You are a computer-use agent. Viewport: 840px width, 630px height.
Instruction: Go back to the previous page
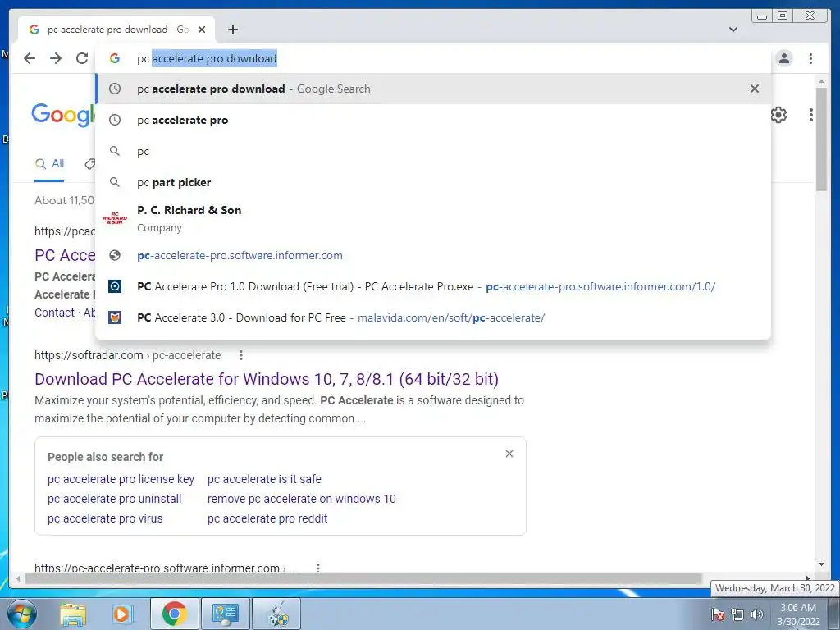coord(30,58)
